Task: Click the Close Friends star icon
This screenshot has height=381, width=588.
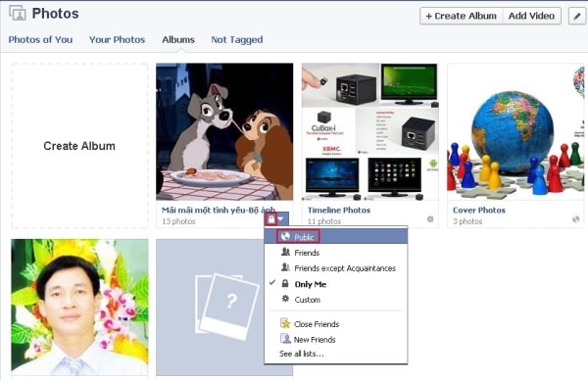Action: (x=285, y=323)
